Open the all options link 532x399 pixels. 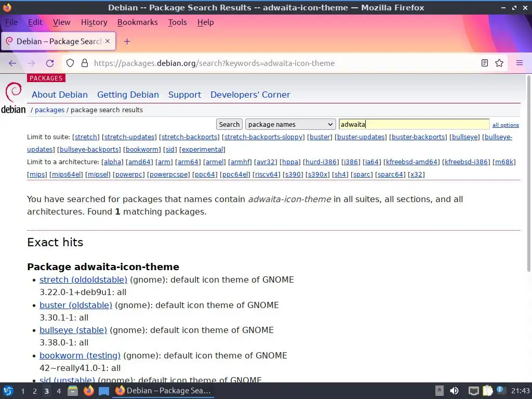[506, 125]
